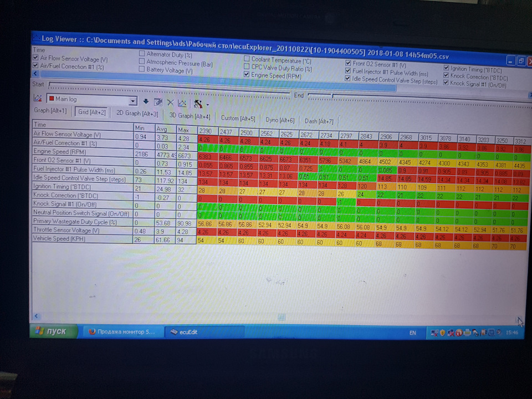Click the edit log properties icon
Viewport: 532px width, 399px height.
[158, 102]
